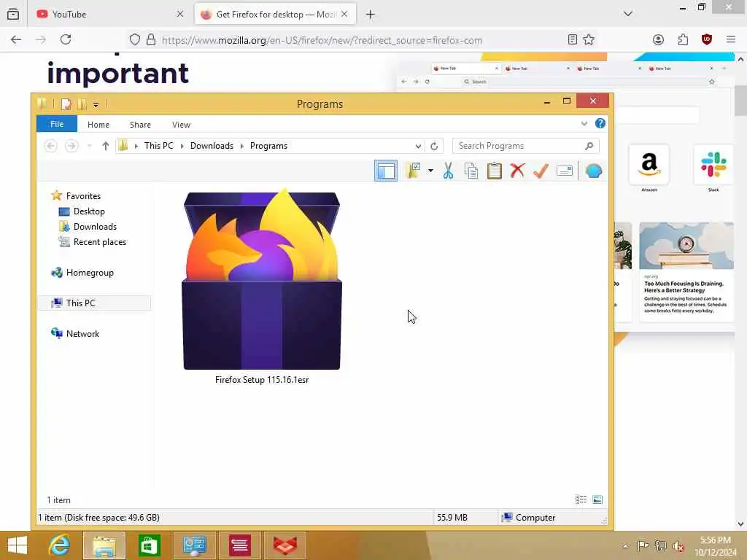
Task: Click the blue Help question mark icon
Action: point(600,124)
